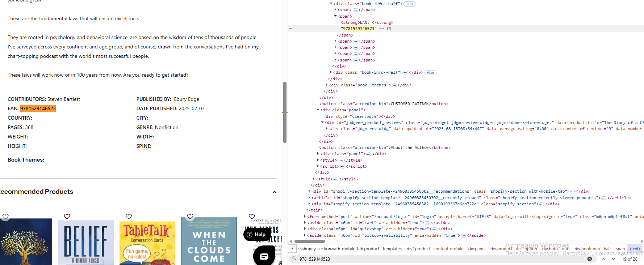Select the highlighted "9781529146523" text node
Image resolution: width=644 pixels, height=265 pixels.
click(x=359, y=29)
